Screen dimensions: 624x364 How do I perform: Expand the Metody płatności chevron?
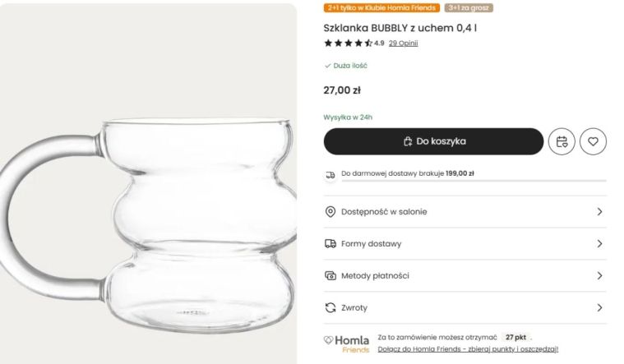599,276
